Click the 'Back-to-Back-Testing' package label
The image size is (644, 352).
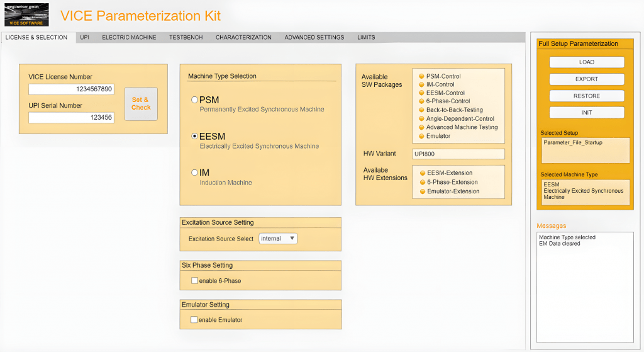tap(454, 110)
